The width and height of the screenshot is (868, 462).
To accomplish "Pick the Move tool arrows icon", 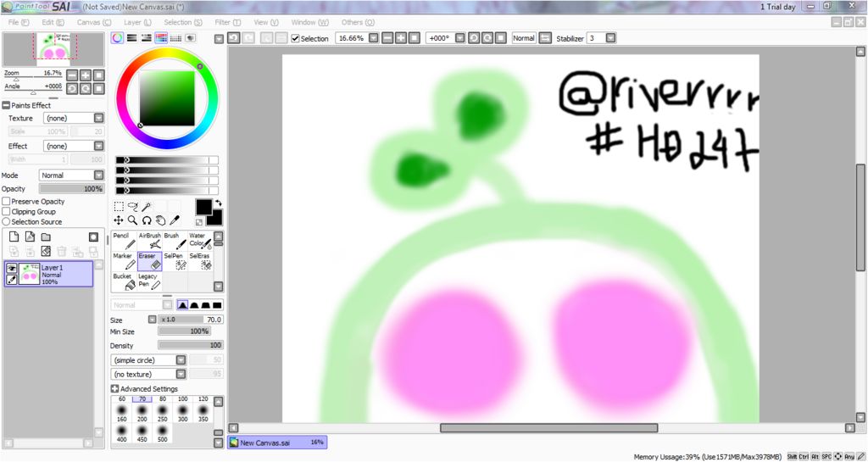I will 119,220.
